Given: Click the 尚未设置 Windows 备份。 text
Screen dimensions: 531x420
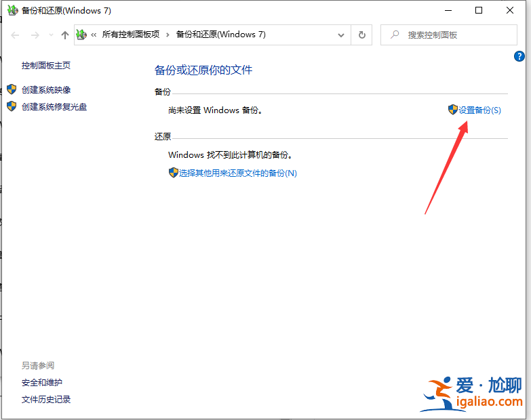Looking at the screenshot, I should [216, 110].
